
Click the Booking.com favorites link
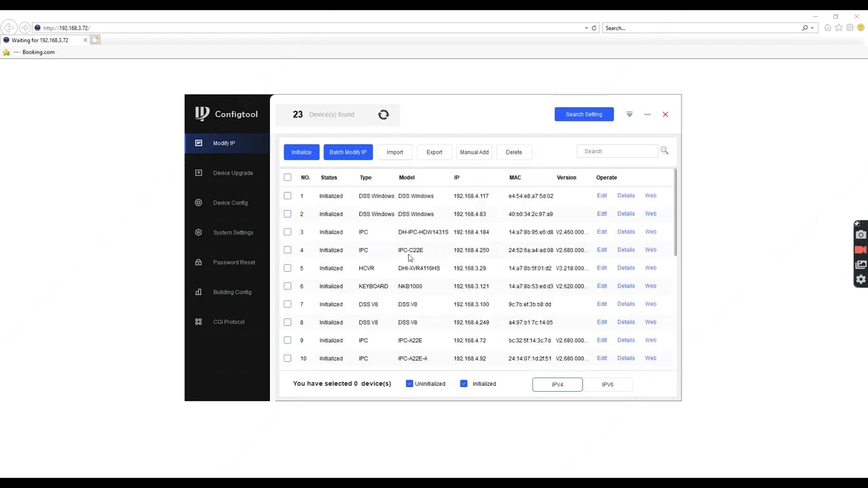38,52
